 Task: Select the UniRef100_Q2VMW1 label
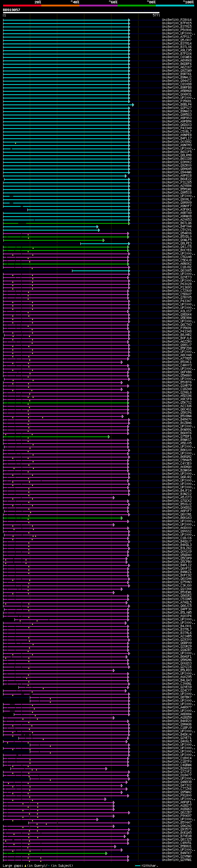(177, 860)
